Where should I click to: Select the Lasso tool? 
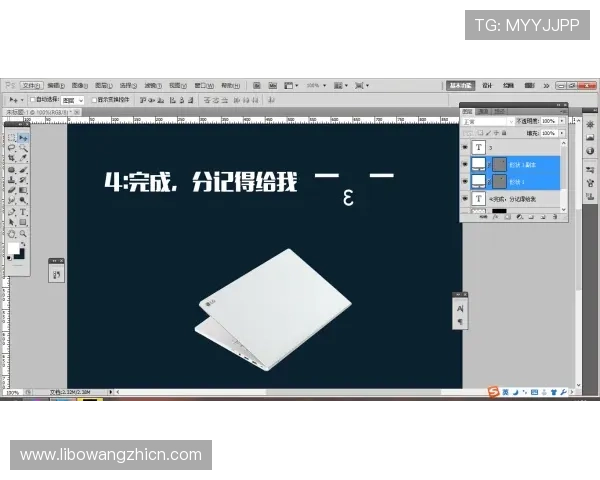click(11, 148)
